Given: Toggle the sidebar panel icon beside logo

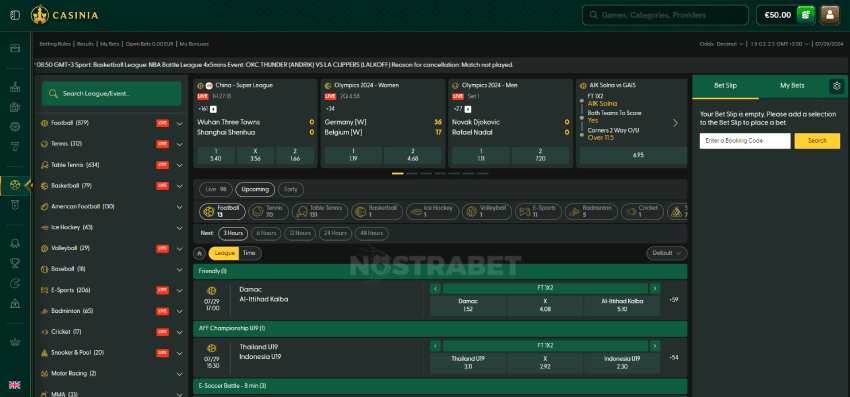Looking at the screenshot, I should (x=15, y=15).
